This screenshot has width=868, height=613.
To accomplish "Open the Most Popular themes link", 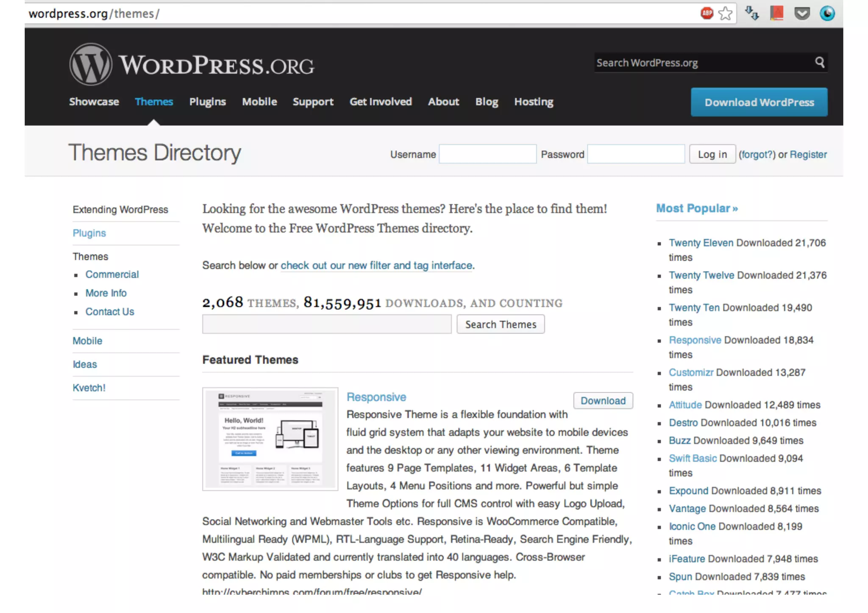I will [697, 208].
